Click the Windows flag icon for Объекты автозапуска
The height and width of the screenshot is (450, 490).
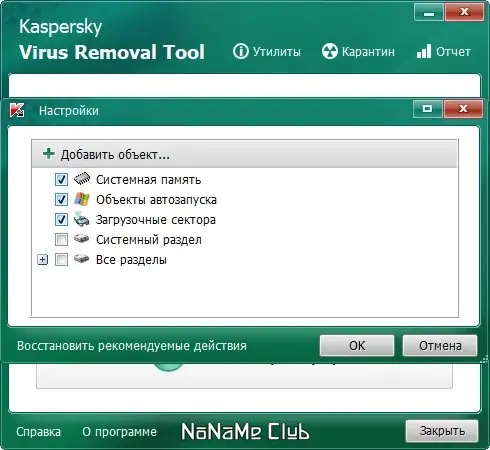[x=82, y=199]
